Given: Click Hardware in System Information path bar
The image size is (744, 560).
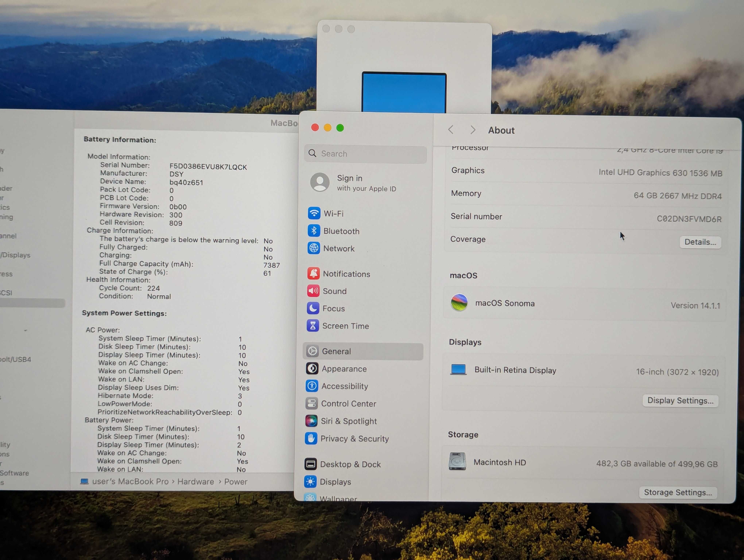Looking at the screenshot, I should pyautogui.click(x=195, y=481).
